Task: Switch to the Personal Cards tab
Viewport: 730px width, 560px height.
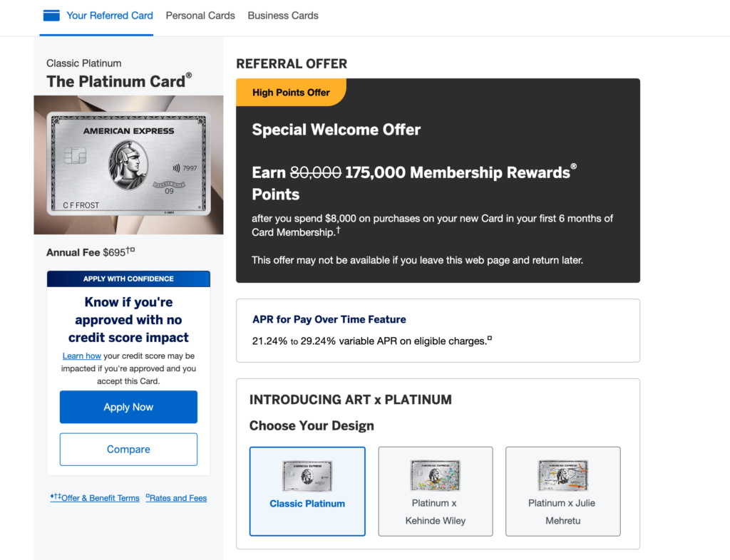Action: coord(200,15)
